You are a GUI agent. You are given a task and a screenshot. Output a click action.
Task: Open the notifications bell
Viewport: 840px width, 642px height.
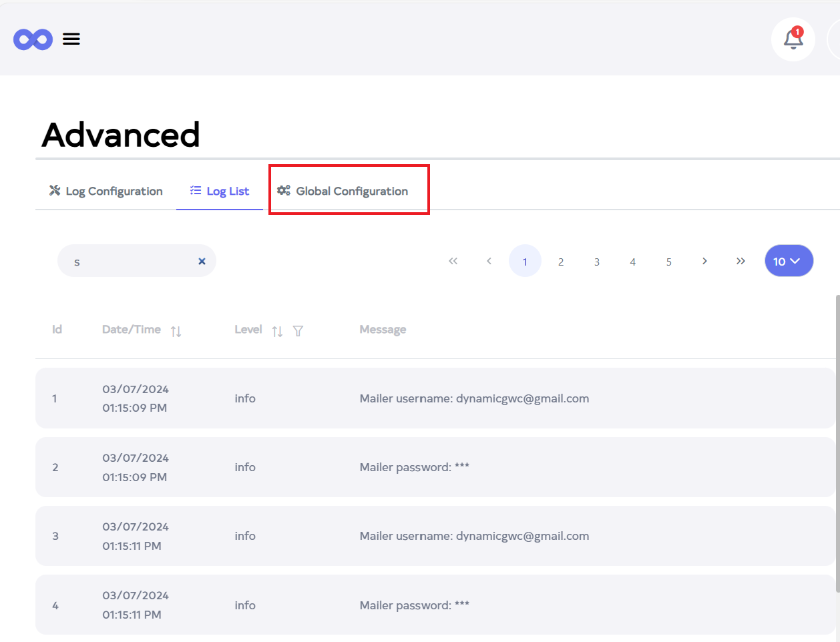pyautogui.click(x=793, y=39)
